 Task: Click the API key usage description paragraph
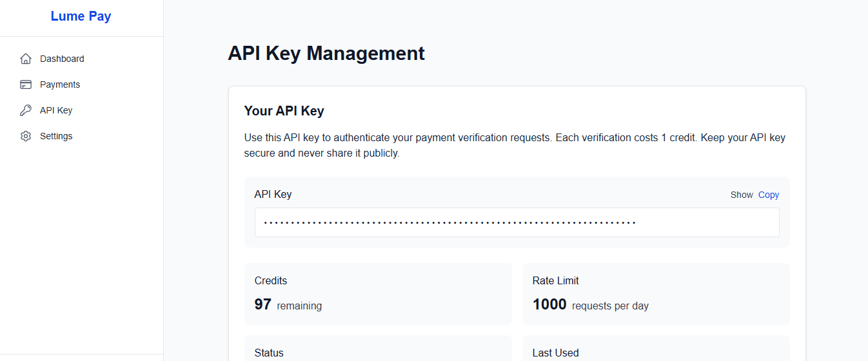tap(515, 146)
